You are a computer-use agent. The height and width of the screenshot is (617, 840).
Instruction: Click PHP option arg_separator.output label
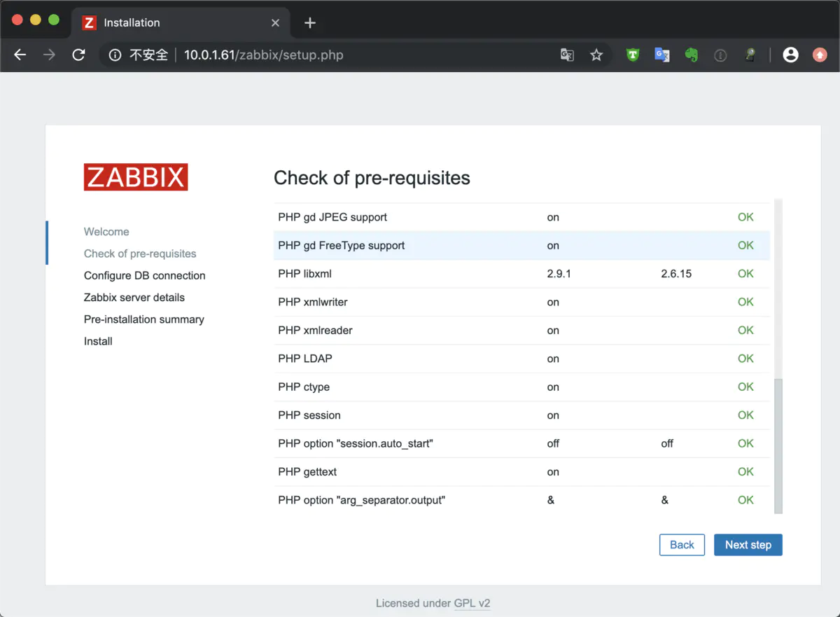point(362,500)
